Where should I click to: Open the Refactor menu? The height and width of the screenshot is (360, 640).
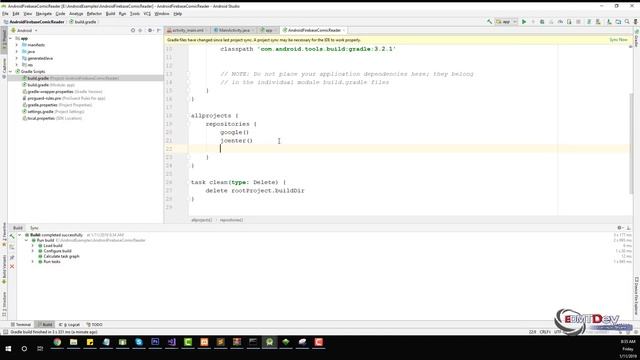pos(94,14)
